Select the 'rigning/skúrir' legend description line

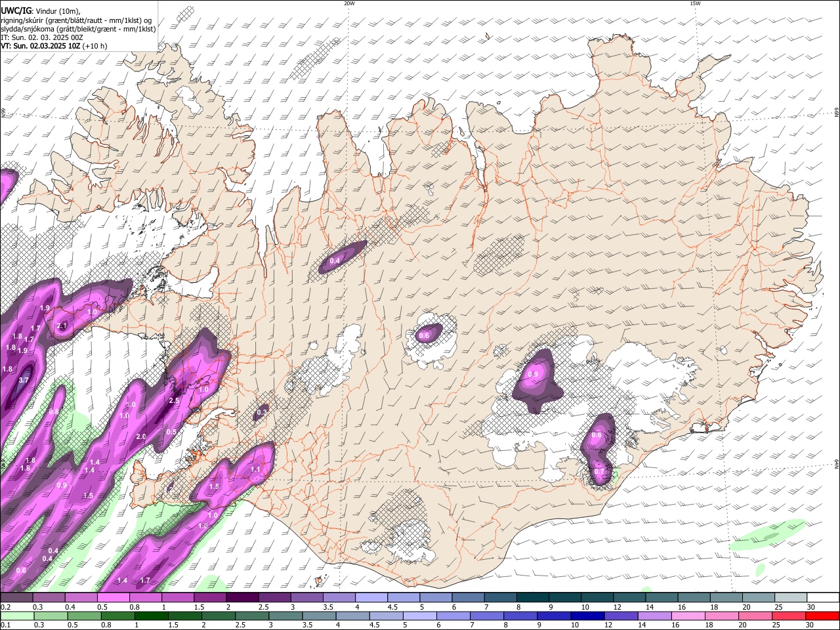pyautogui.click(x=77, y=20)
